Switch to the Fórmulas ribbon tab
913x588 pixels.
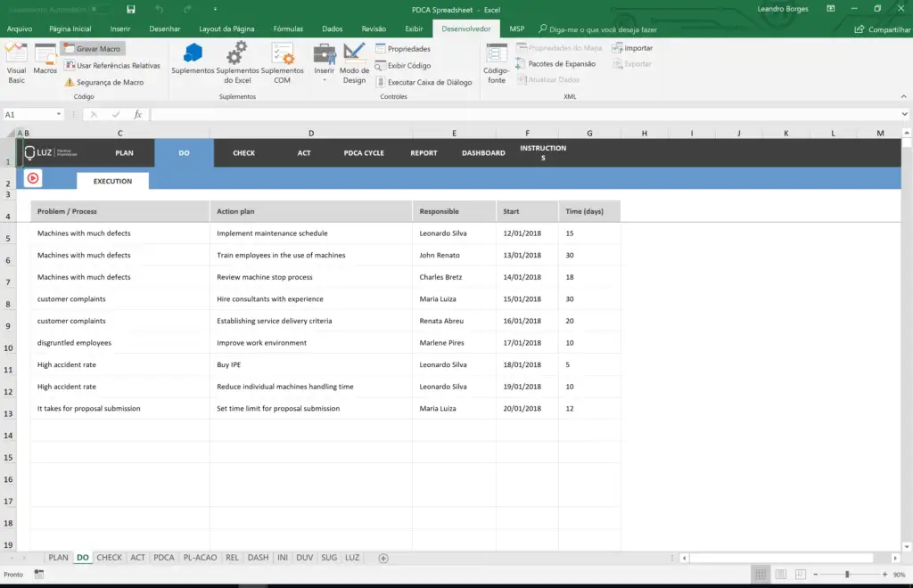pyautogui.click(x=288, y=29)
